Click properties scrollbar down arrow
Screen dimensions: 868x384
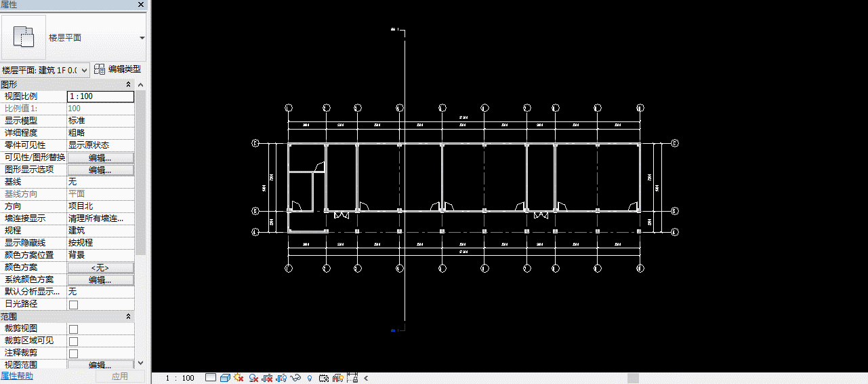141,364
